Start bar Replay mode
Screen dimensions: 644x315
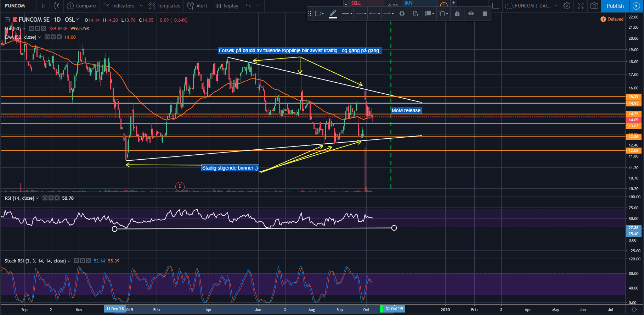click(227, 6)
